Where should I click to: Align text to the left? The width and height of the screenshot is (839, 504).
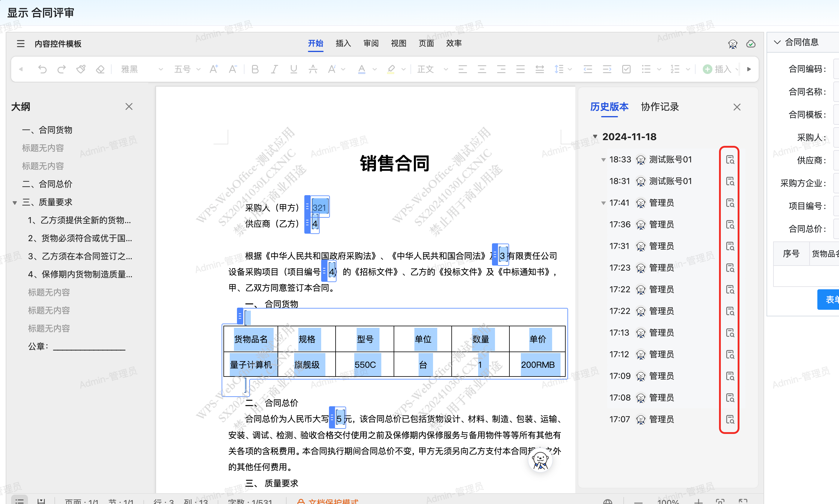pyautogui.click(x=463, y=69)
